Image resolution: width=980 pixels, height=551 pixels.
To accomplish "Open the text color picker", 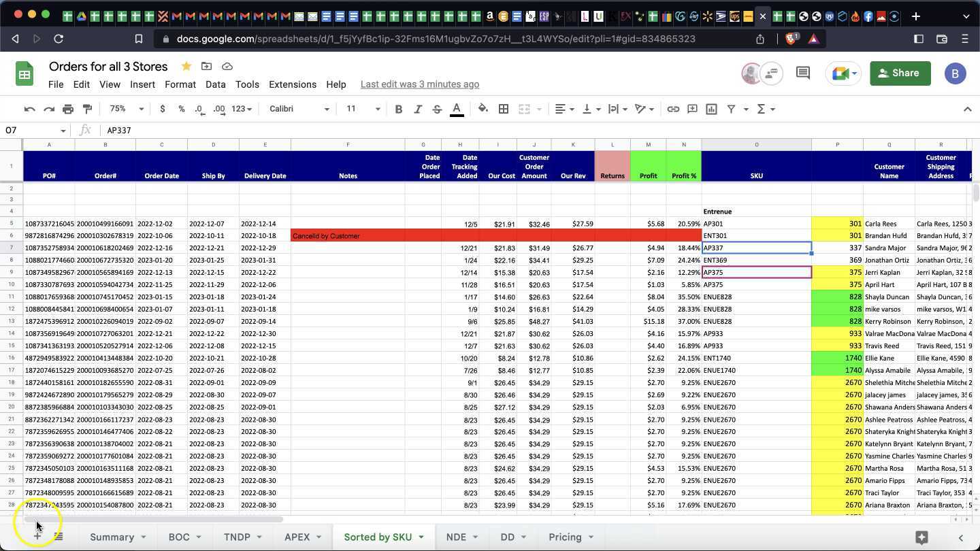I will tap(457, 109).
